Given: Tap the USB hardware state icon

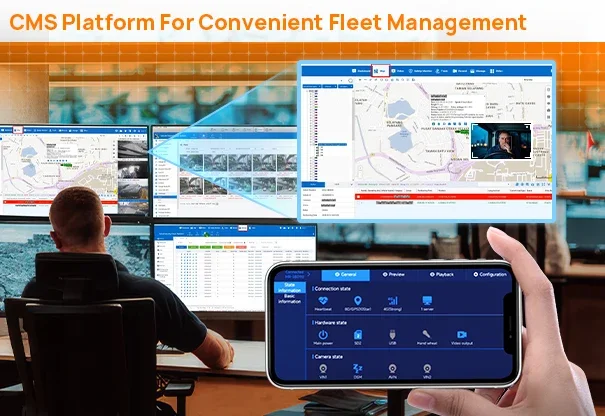Looking at the screenshot, I should [x=392, y=335].
